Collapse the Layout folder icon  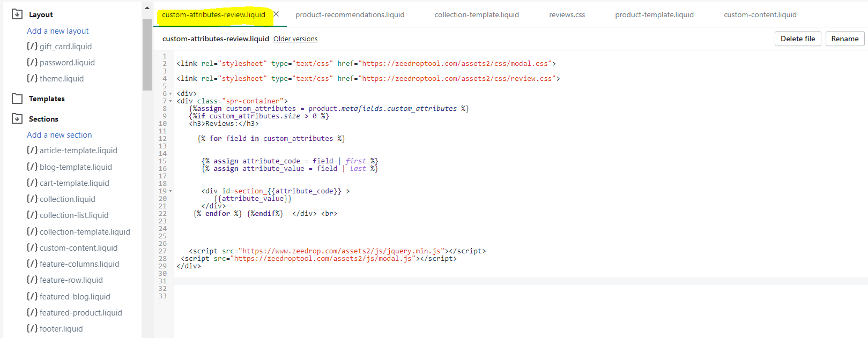tap(17, 14)
